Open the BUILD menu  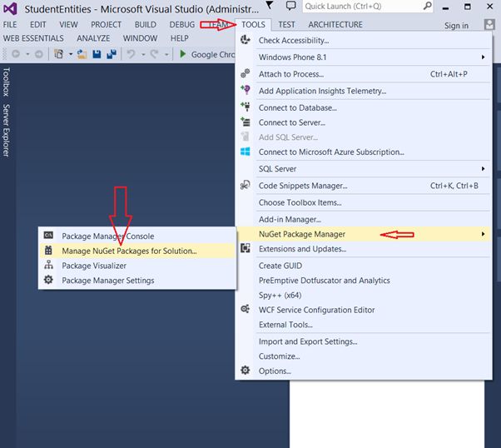[146, 25]
